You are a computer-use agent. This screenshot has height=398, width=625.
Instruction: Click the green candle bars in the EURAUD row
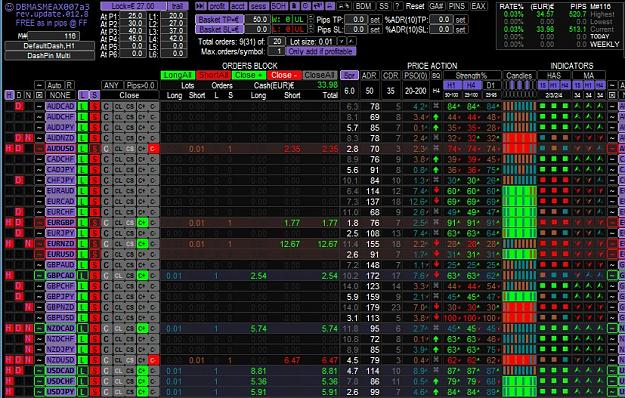point(519,191)
